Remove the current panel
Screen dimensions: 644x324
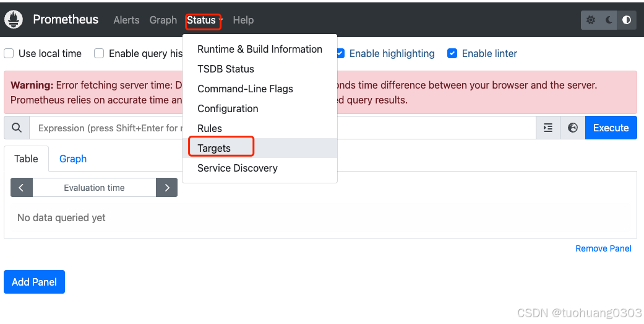(603, 248)
